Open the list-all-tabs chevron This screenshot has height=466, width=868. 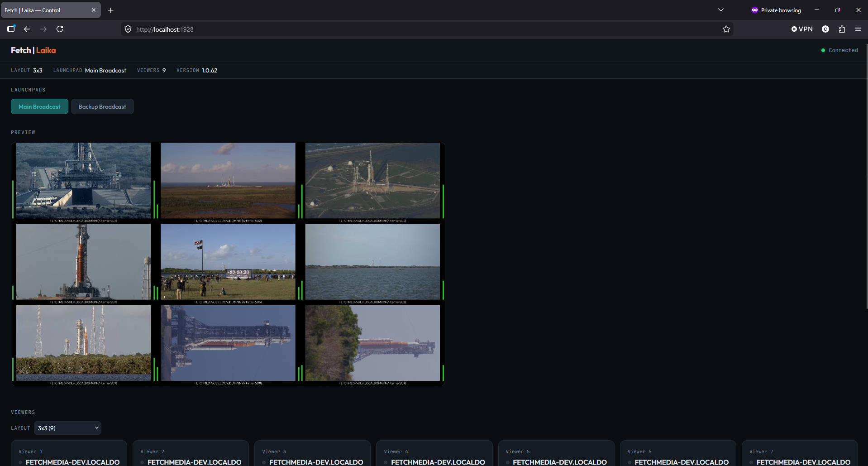[x=720, y=10]
